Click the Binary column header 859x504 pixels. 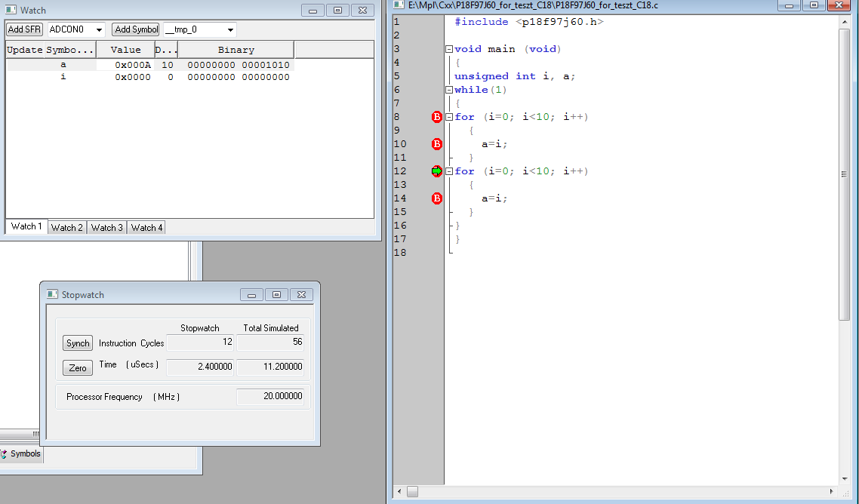[236, 50]
